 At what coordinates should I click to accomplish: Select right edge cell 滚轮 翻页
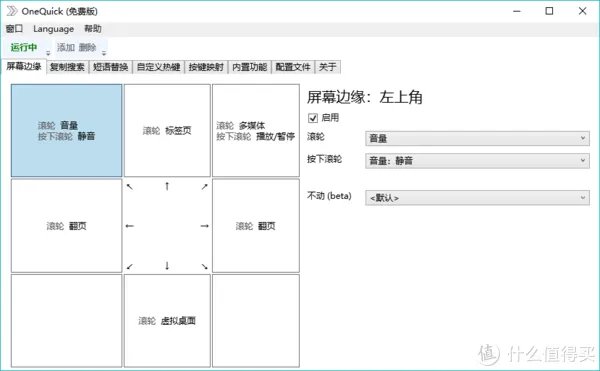[x=256, y=226]
